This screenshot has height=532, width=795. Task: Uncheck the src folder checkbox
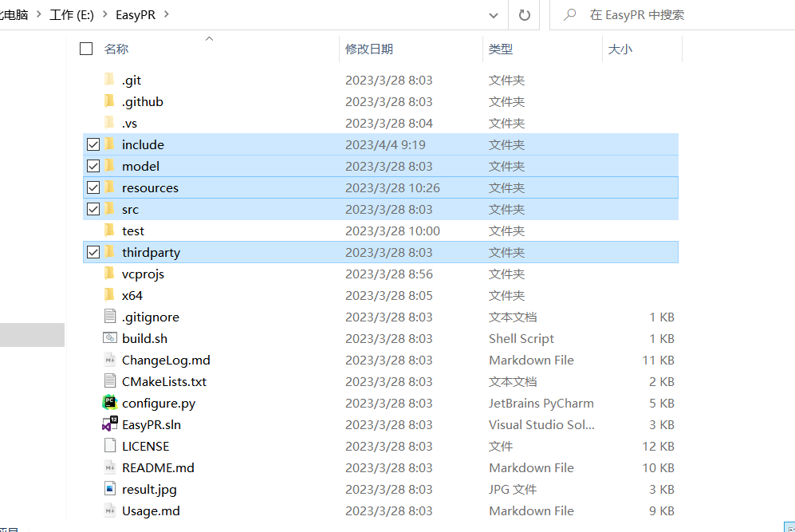pyautogui.click(x=93, y=209)
